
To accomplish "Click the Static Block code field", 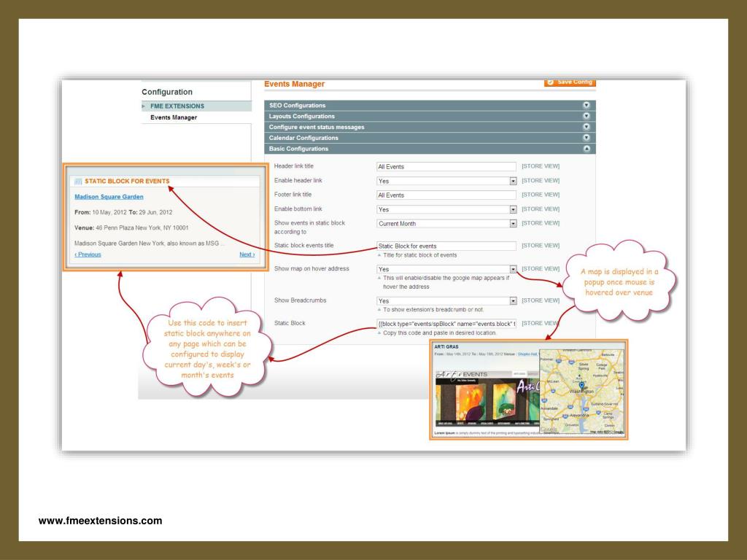I will (446, 324).
